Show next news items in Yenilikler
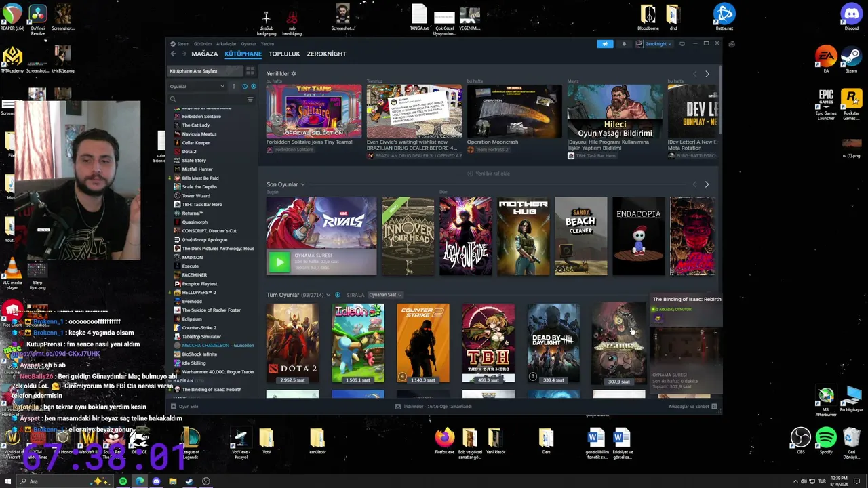The width and height of the screenshot is (868, 488). [x=707, y=73]
